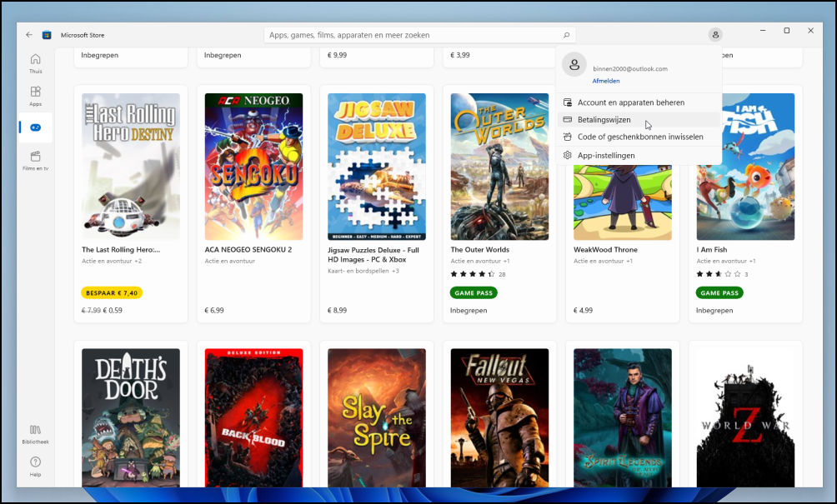The width and height of the screenshot is (837, 504).
Task: Click 'ACA NEOGEO SENGOKU 2' title
Action: point(248,250)
